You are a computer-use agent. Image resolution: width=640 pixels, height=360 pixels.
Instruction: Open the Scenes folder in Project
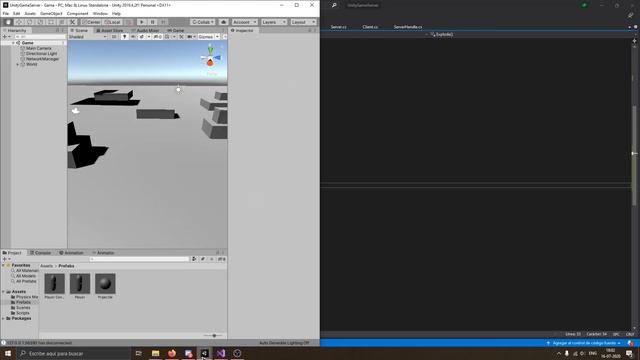tap(23, 308)
